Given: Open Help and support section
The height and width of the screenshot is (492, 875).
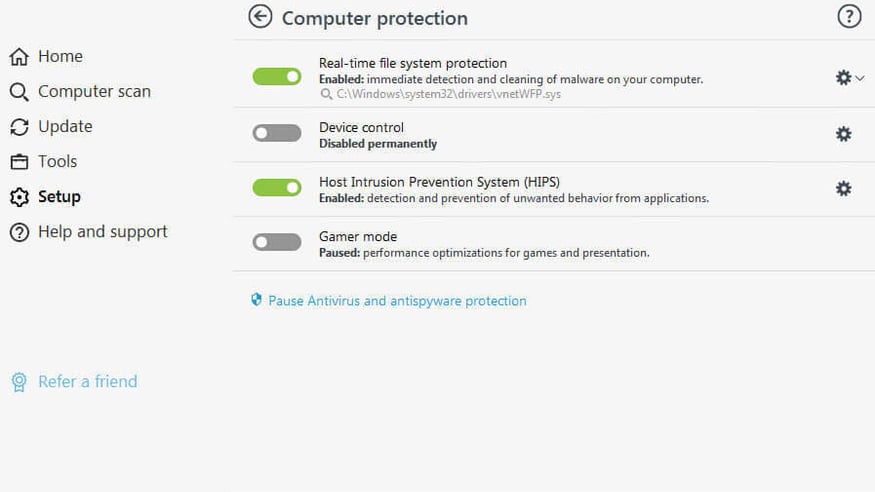Looking at the screenshot, I should [102, 232].
